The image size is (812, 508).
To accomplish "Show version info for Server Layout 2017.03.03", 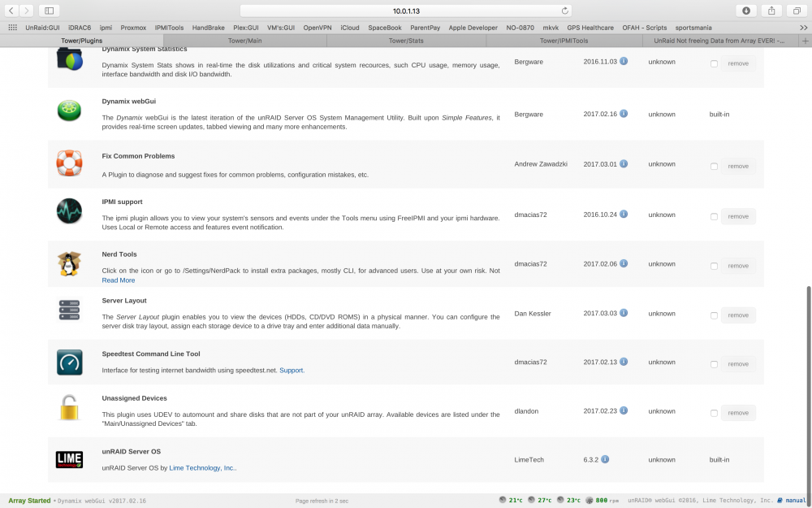I will point(624,313).
